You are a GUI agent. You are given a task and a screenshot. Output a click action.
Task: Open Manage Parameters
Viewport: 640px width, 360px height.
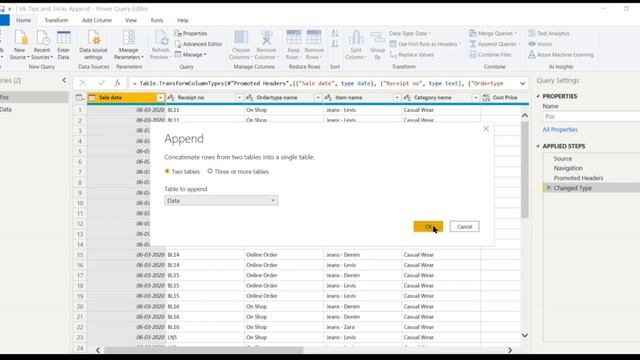(x=129, y=45)
